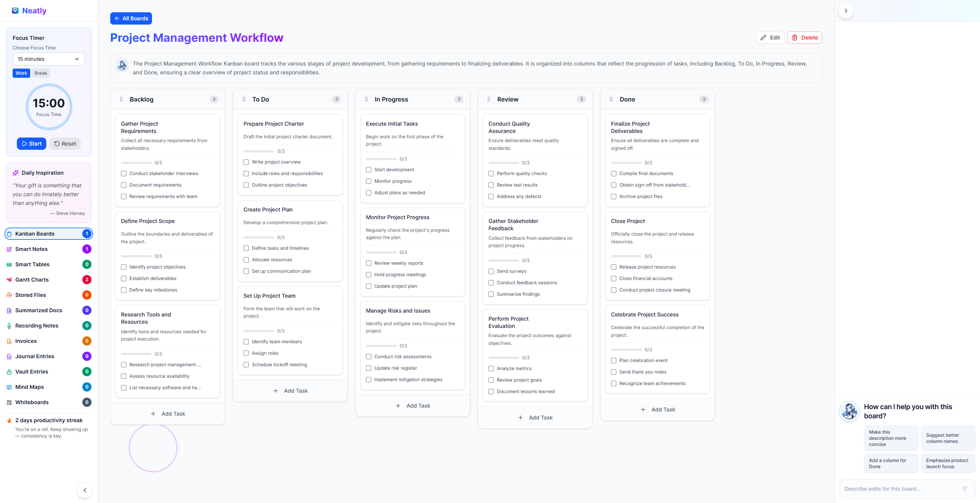Open Gantt Charts from the sidebar

click(32, 279)
